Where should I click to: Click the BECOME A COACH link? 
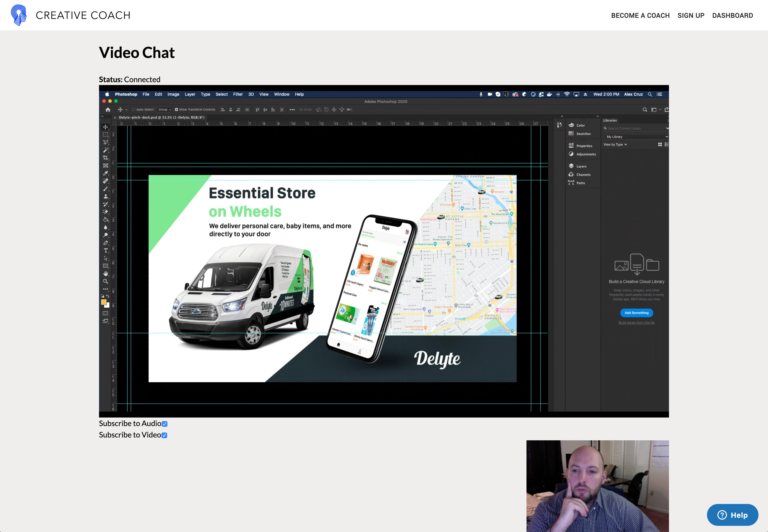(640, 16)
